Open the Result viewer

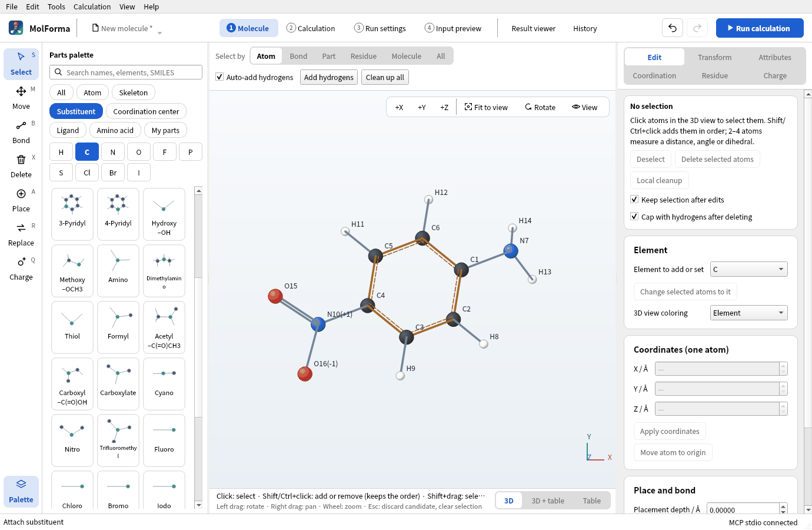click(x=533, y=28)
